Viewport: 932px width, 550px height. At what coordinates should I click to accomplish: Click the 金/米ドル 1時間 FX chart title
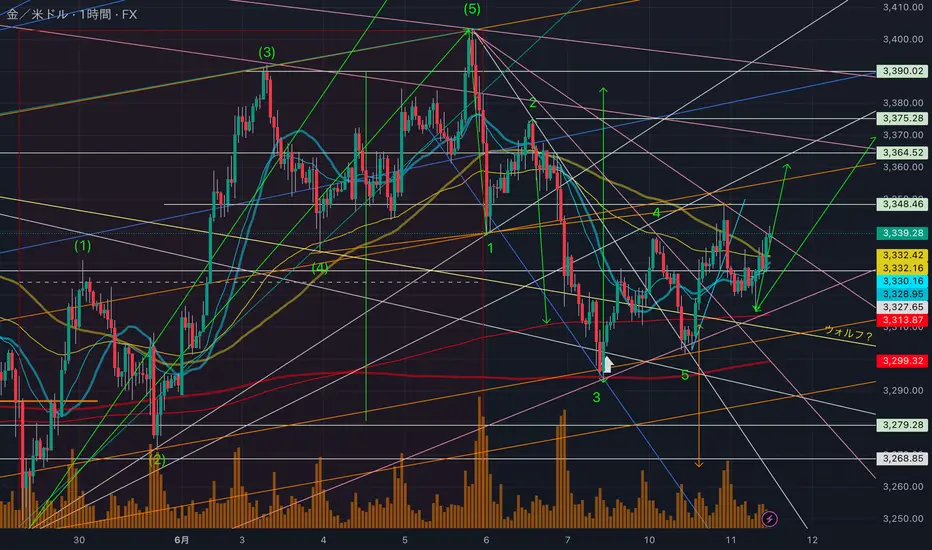pyautogui.click(x=72, y=14)
